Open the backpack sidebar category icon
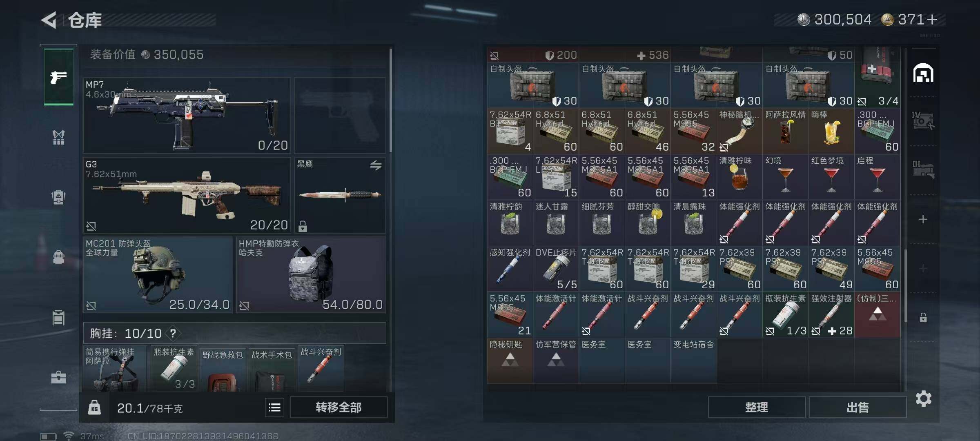980x441 pixels. point(58,197)
